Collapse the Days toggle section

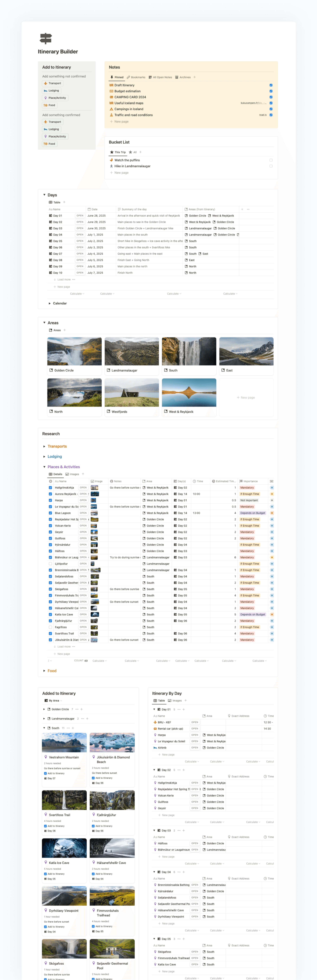click(44, 195)
